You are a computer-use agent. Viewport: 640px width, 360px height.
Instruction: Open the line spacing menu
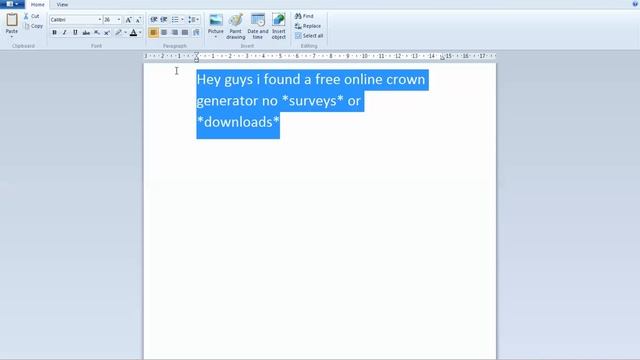(x=193, y=20)
